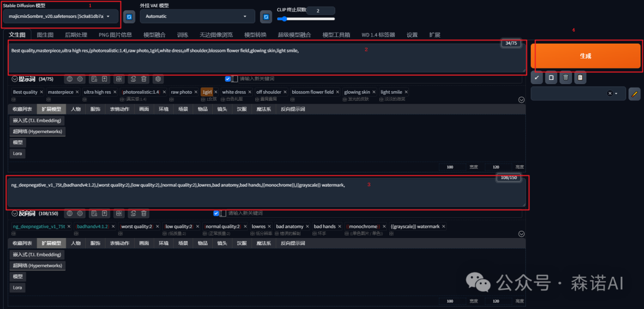Screen dimensions: 644x309
Task: Remove the 'light smile' tag
Action: point(406,92)
